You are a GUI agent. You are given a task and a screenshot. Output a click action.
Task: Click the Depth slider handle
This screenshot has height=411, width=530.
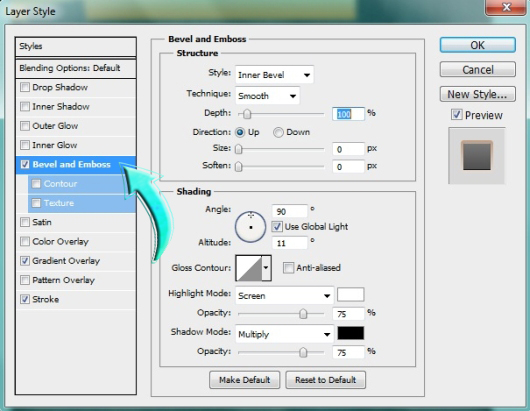247,114
